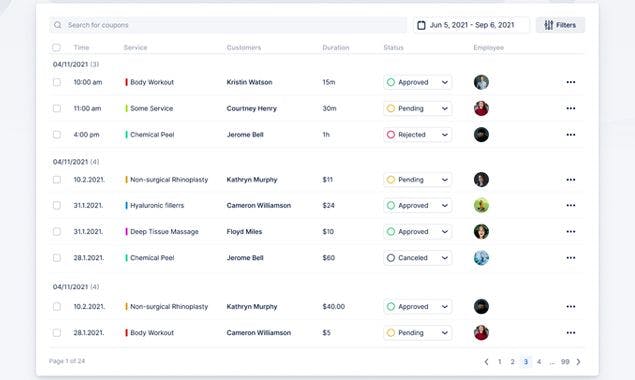Check the 10:00 am Body Workout row
This screenshot has width=635, height=380.
[57, 82]
